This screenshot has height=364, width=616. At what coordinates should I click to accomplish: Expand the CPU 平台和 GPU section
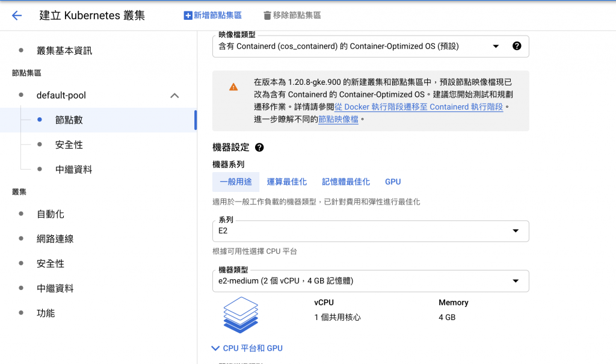pyautogui.click(x=247, y=348)
